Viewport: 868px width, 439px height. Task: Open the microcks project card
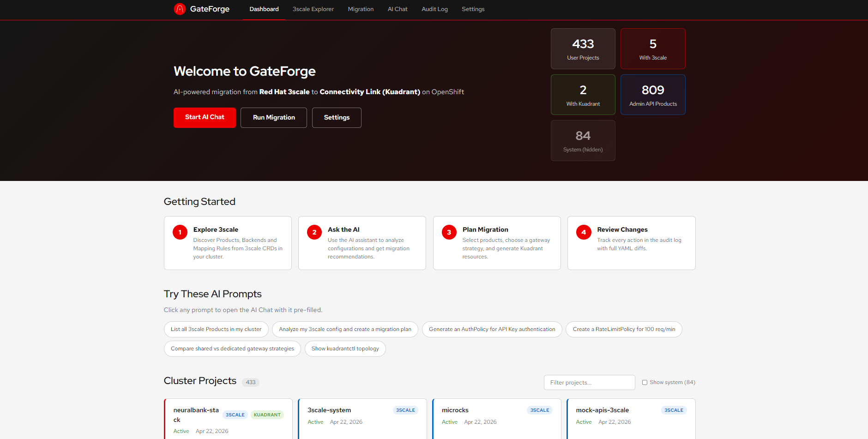(496, 419)
